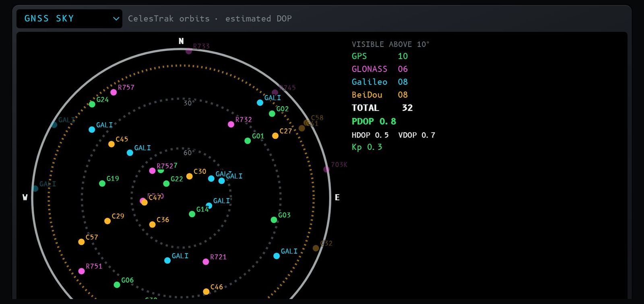Click the dimmed C32 satellite dot
The width and height of the screenshot is (644, 304).
coord(316,248)
